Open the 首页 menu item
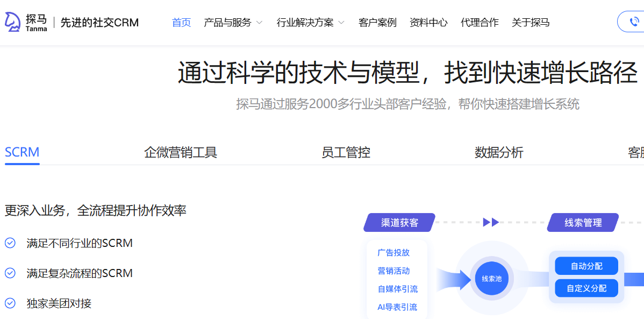This screenshot has height=319, width=644. click(181, 23)
